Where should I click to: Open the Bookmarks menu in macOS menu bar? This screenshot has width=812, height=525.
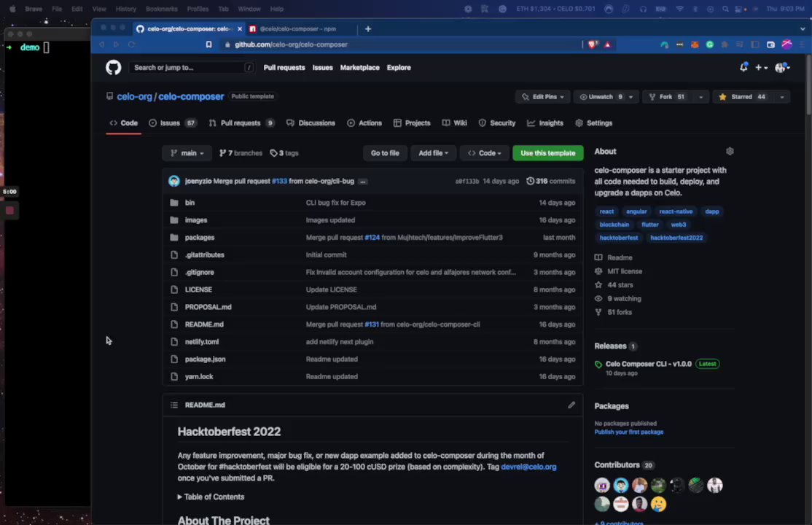161,9
